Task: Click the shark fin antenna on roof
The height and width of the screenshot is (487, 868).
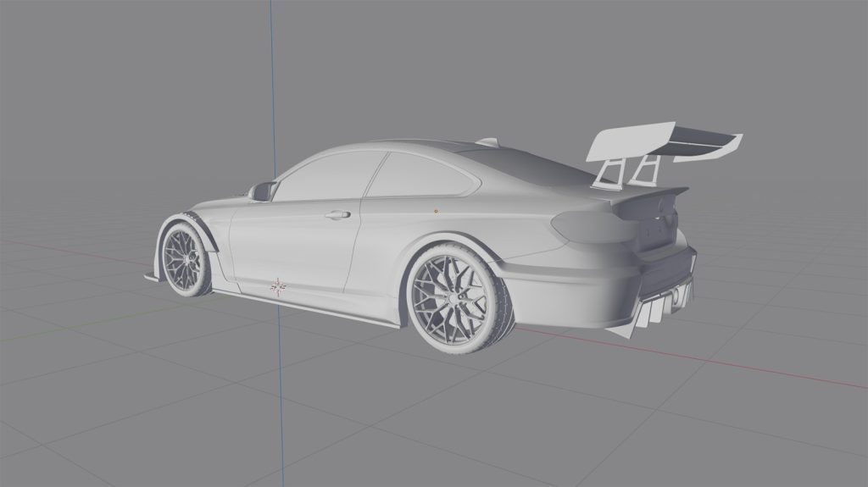Action: tap(487, 141)
